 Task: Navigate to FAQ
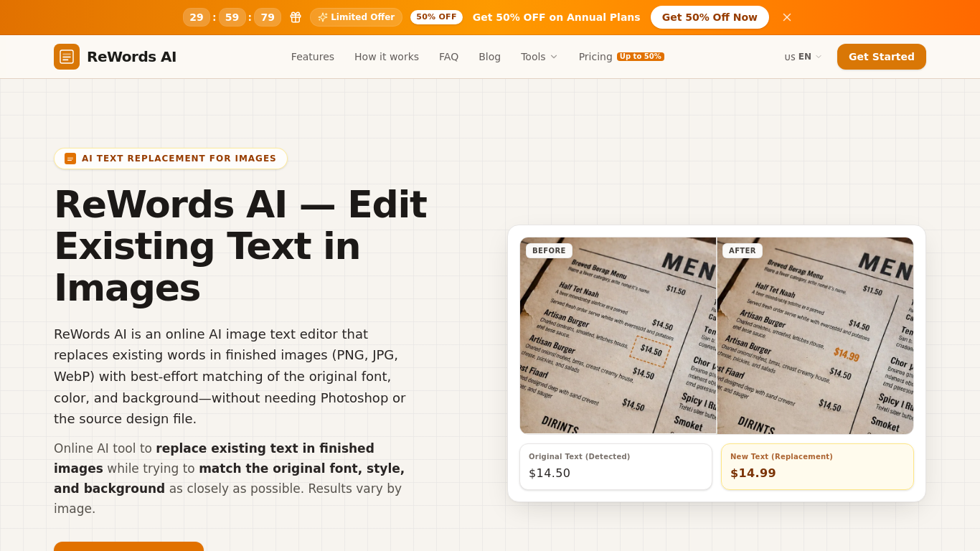449,57
